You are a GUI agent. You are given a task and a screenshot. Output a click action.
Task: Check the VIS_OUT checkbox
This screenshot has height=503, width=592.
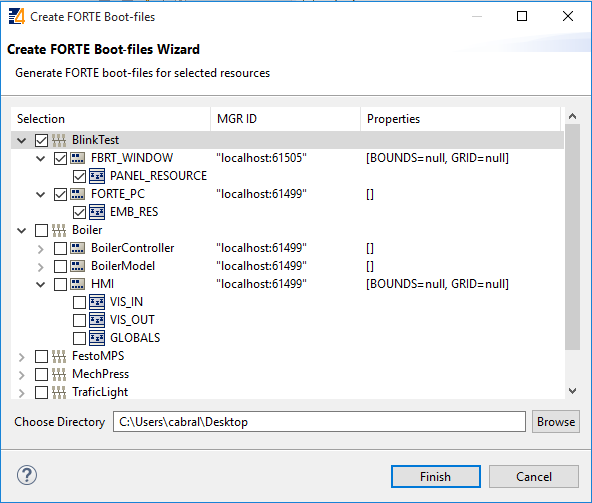[79, 320]
